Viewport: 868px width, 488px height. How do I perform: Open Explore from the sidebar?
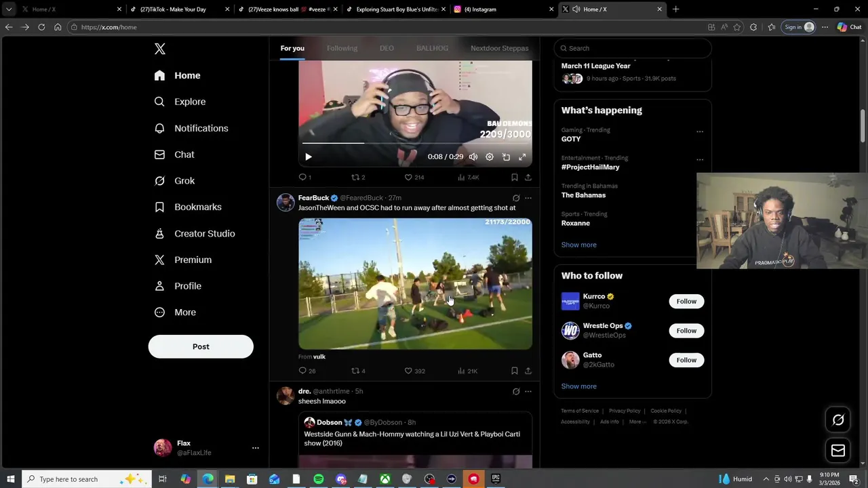(x=180, y=102)
